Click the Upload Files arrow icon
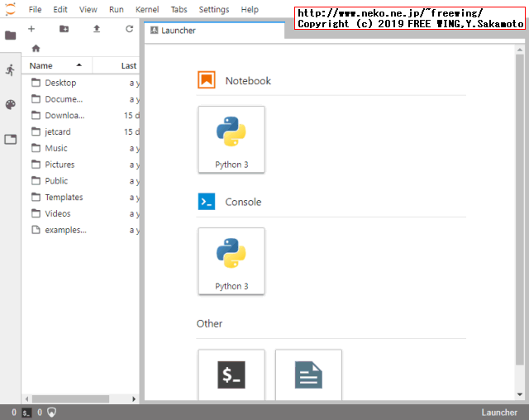The image size is (529, 420). [97, 29]
